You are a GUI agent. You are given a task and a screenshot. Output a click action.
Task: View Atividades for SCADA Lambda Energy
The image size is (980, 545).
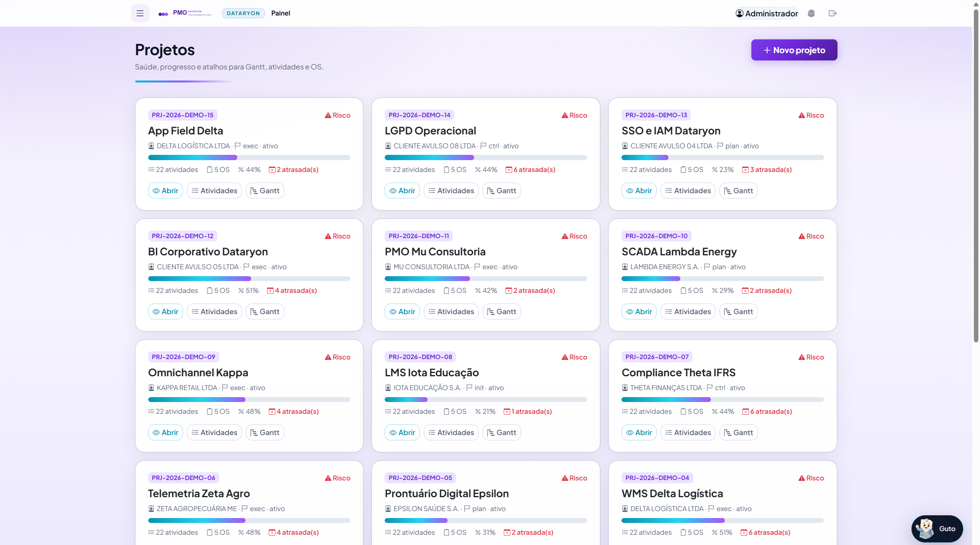pyautogui.click(x=688, y=312)
